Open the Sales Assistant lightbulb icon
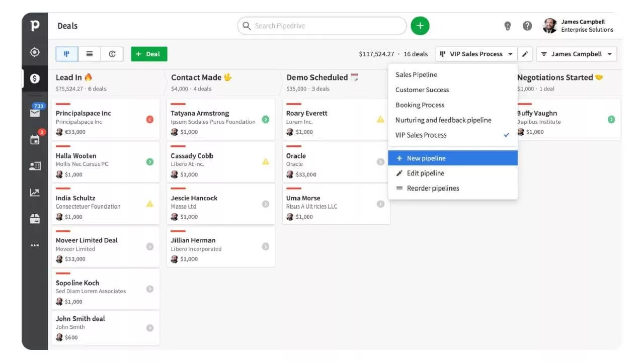The image size is (644, 362). [508, 26]
